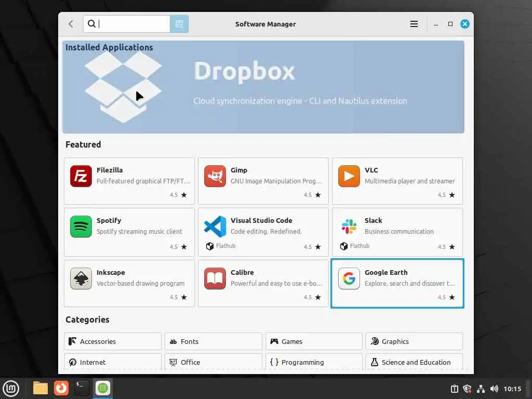
Task: Click the Gimp app icon
Action: (215, 176)
